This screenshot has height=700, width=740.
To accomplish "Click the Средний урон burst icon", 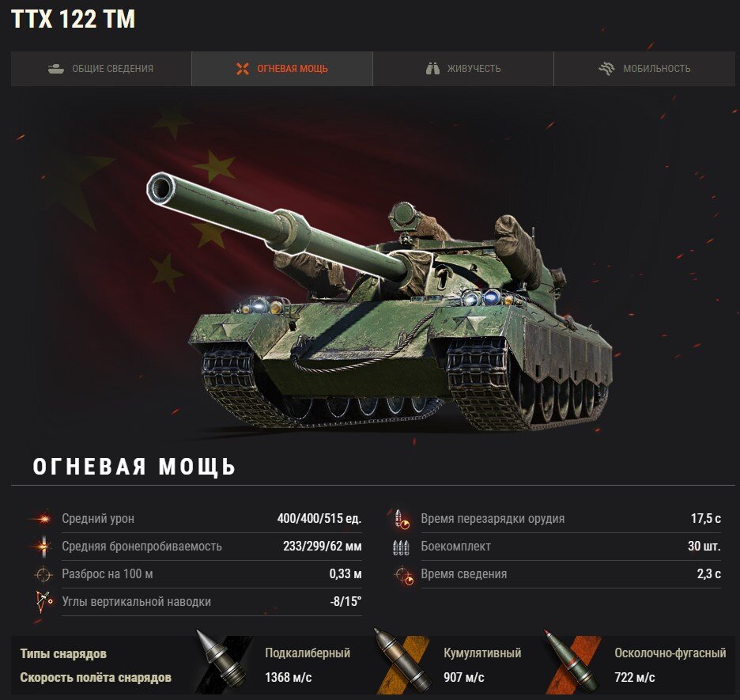I will 43,519.
